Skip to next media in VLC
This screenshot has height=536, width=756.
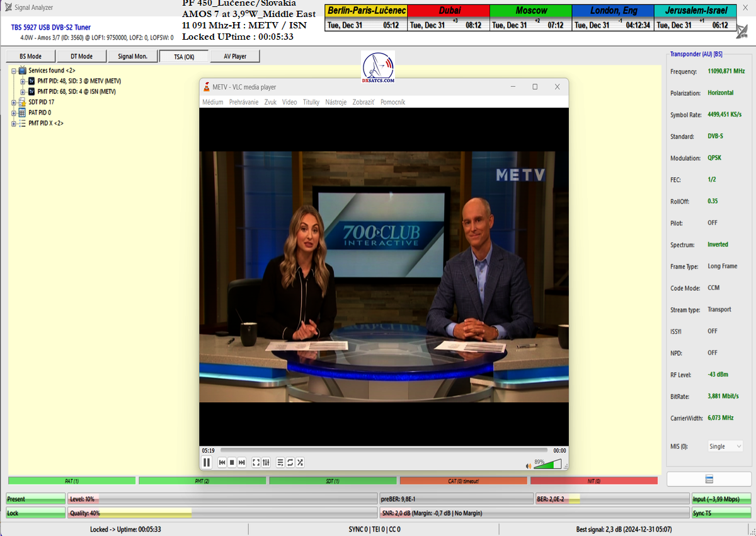tap(241, 462)
